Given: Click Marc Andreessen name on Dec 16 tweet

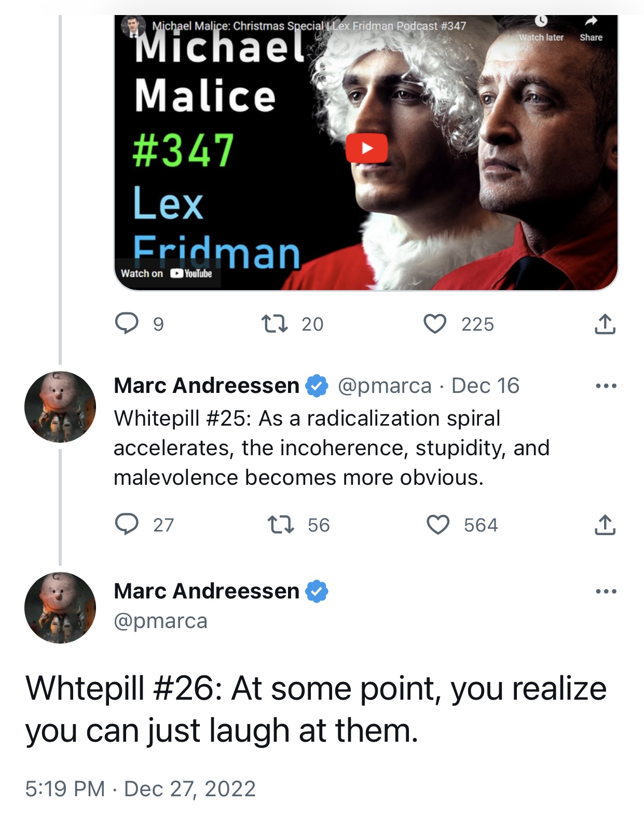Looking at the screenshot, I should pyautogui.click(x=207, y=386).
